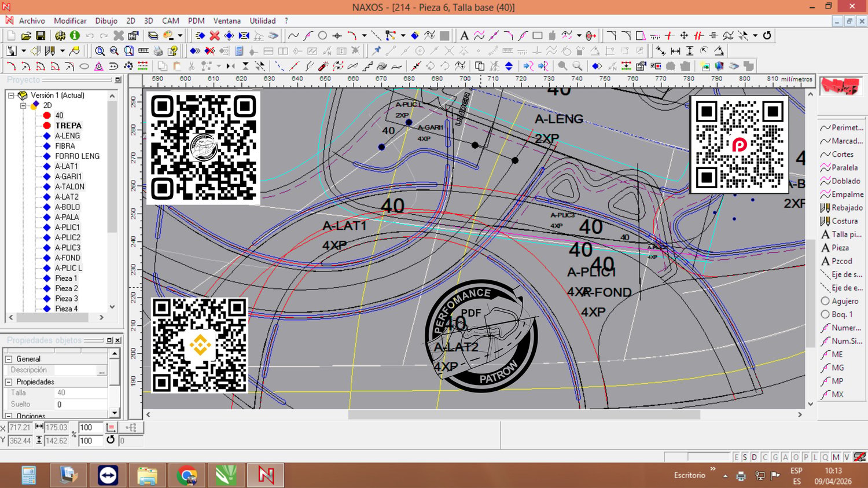Click the rotation icon beside the angle field
Viewport: 868px width, 488px height.
coord(111,440)
